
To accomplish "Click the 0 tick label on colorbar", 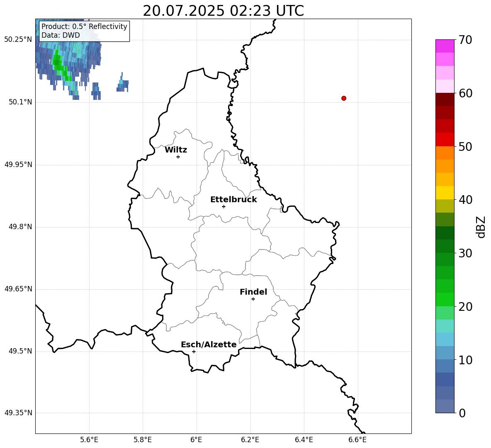I will (462, 413).
